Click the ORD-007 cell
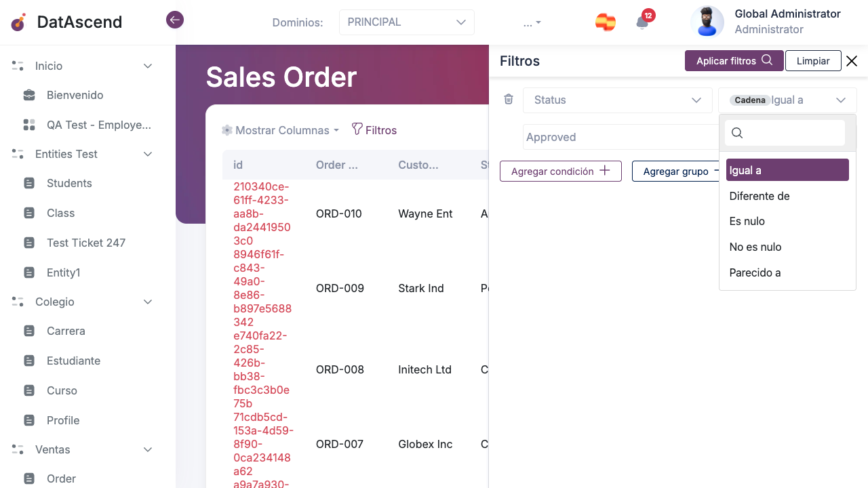868x488 pixels. tap(339, 444)
